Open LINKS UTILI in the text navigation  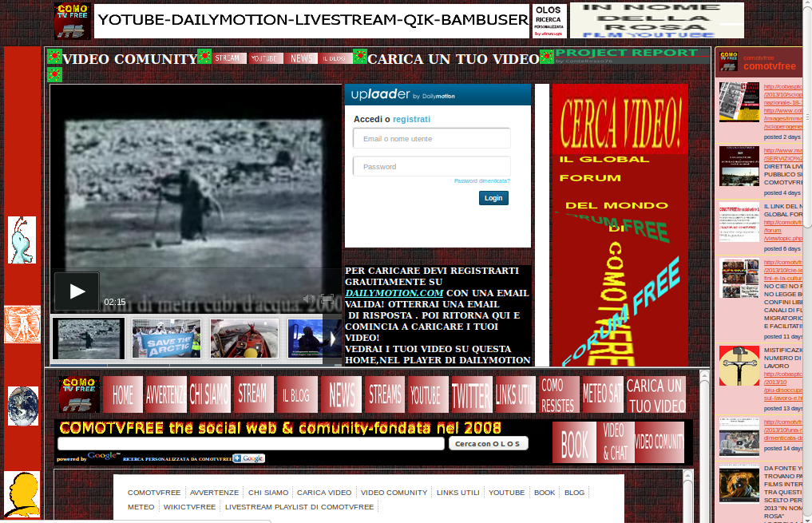click(457, 493)
